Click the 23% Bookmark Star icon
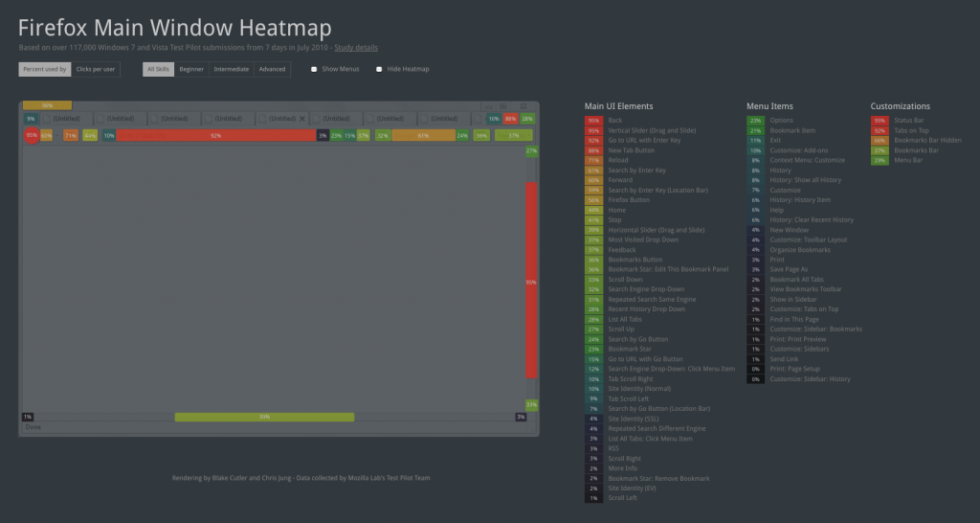The image size is (980, 523). pyautogui.click(x=336, y=135)
